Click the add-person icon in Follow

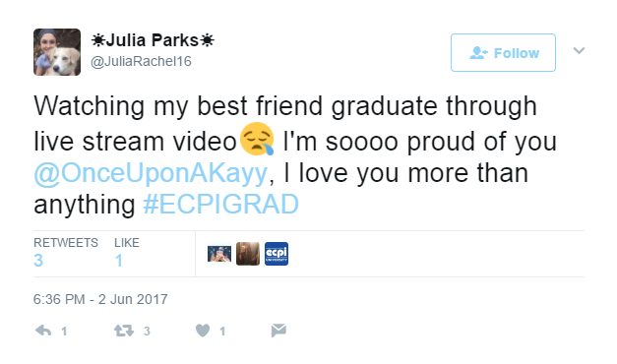(x=478, y=53)
